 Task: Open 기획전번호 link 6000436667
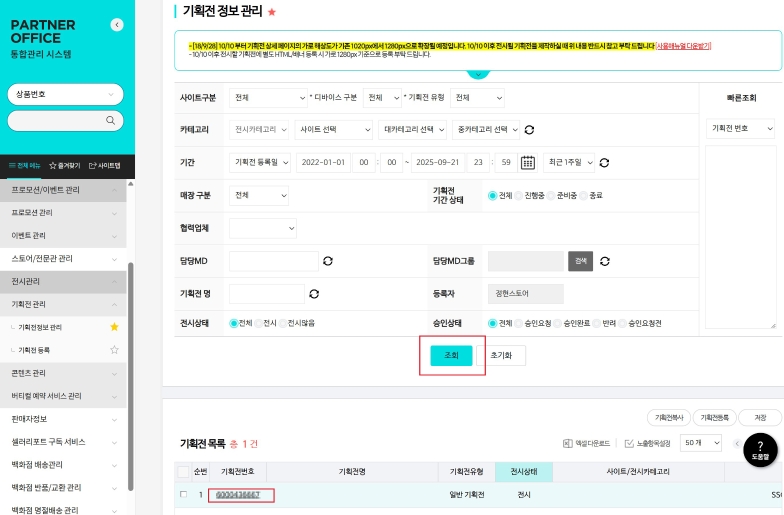[238, 495]
